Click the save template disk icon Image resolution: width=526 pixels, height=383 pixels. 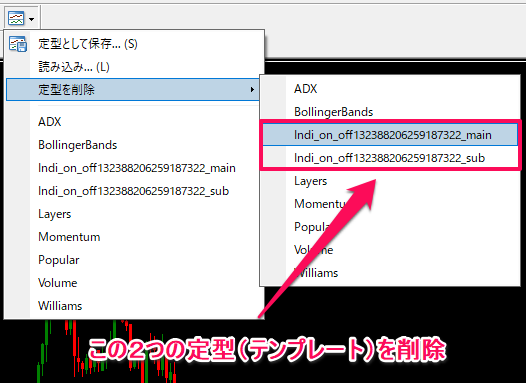click(18, 44)
